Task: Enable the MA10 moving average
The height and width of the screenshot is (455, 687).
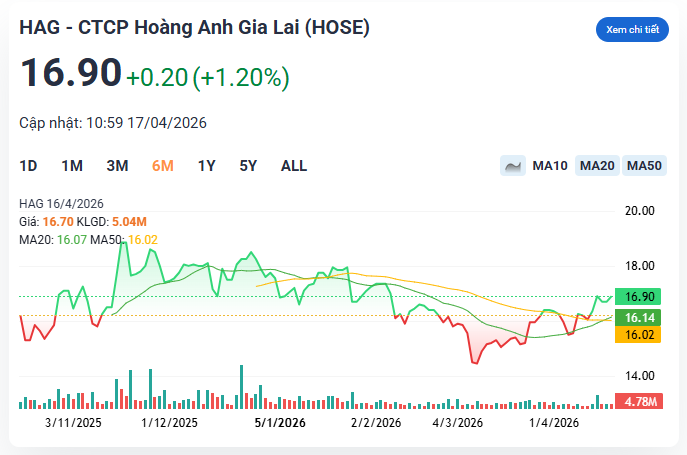Action: point(550,166)
